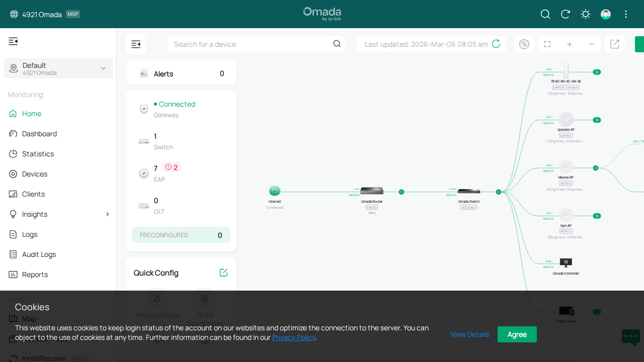The width and height of the screenshot is (644, 362).
Task: Open the three-dot more options menu
Action: pos(626,14)
